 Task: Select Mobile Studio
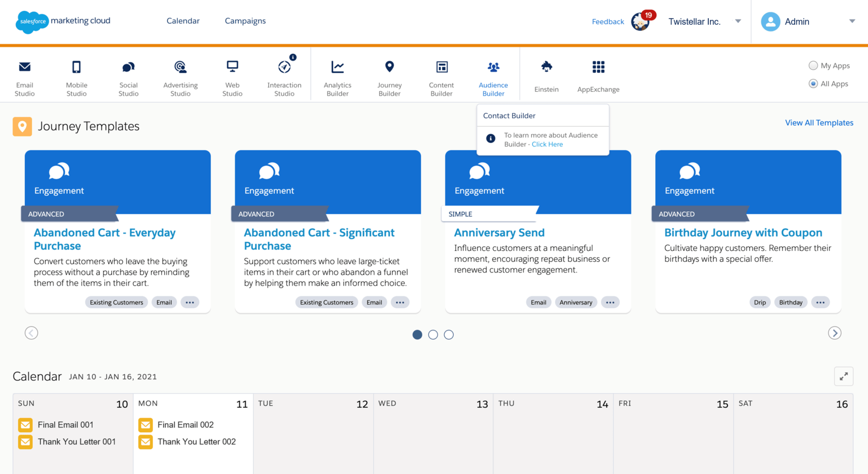point(76,77)
